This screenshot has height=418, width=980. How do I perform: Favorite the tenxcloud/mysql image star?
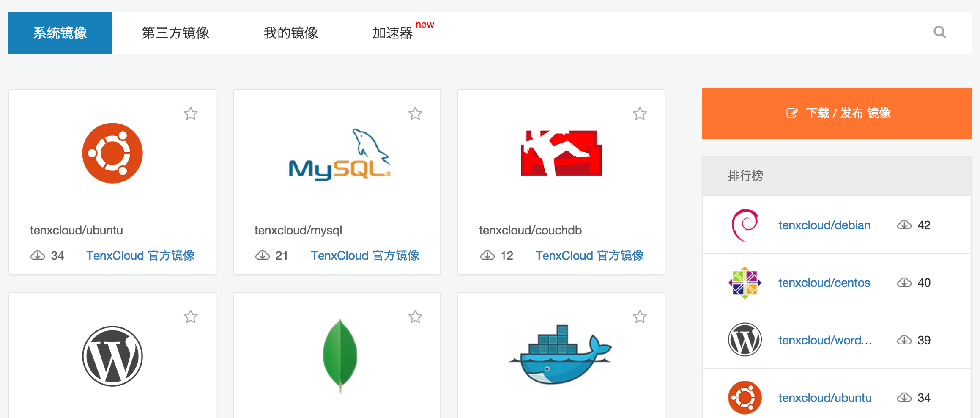pos(415,113)
